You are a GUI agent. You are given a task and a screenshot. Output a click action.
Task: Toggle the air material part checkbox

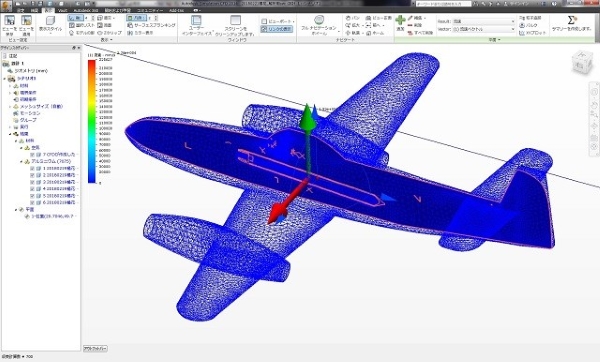click(x=32, y=155)
